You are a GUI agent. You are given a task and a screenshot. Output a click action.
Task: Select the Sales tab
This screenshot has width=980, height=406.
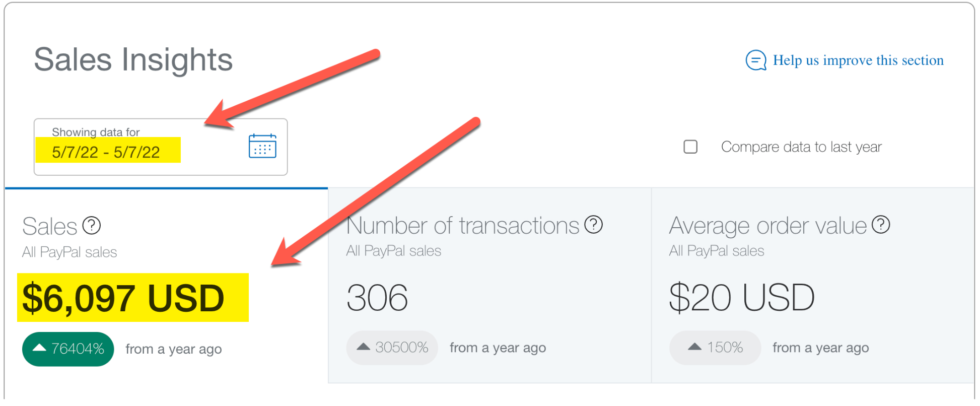(x=166, y=286)
